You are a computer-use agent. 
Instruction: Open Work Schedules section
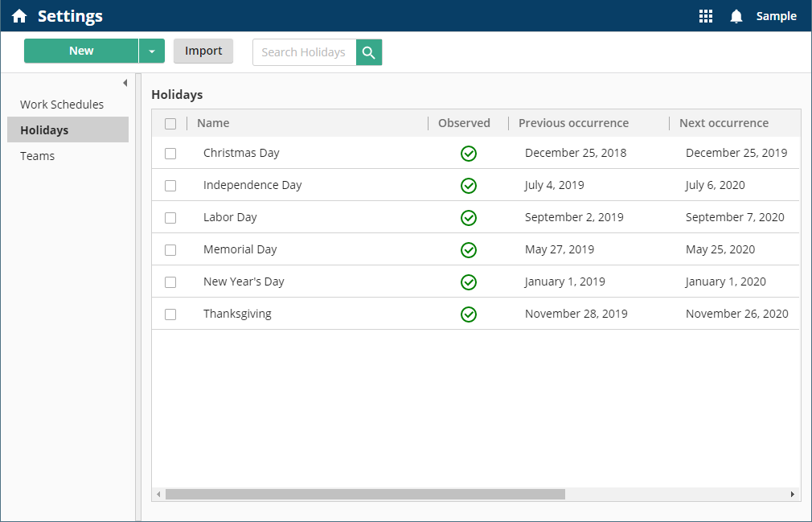[62, 105]
